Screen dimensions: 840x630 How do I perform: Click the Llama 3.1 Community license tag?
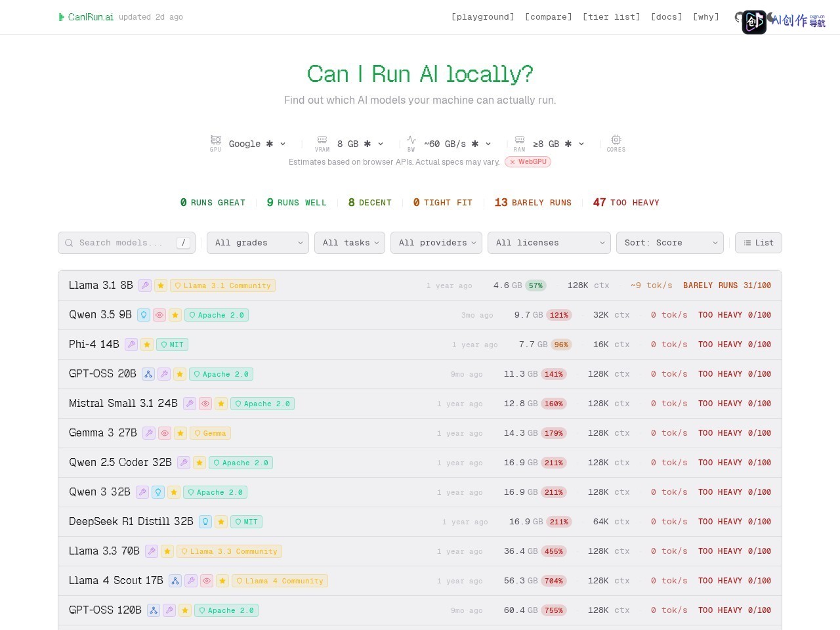coord(223,285)
